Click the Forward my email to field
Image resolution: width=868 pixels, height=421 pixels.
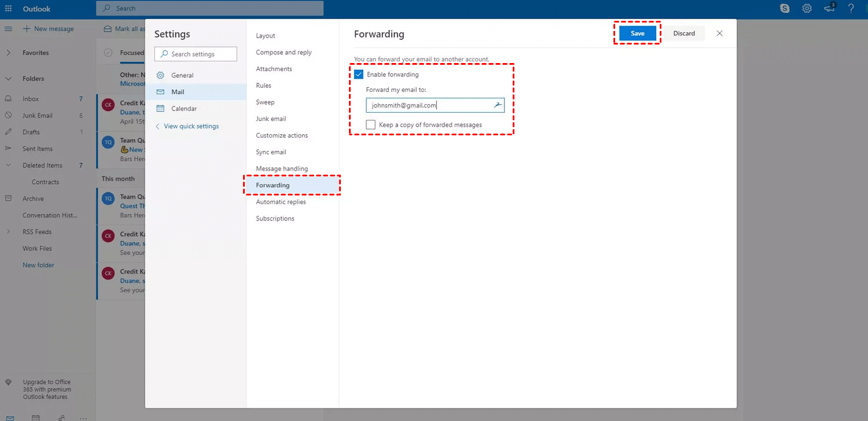point(428,105)
